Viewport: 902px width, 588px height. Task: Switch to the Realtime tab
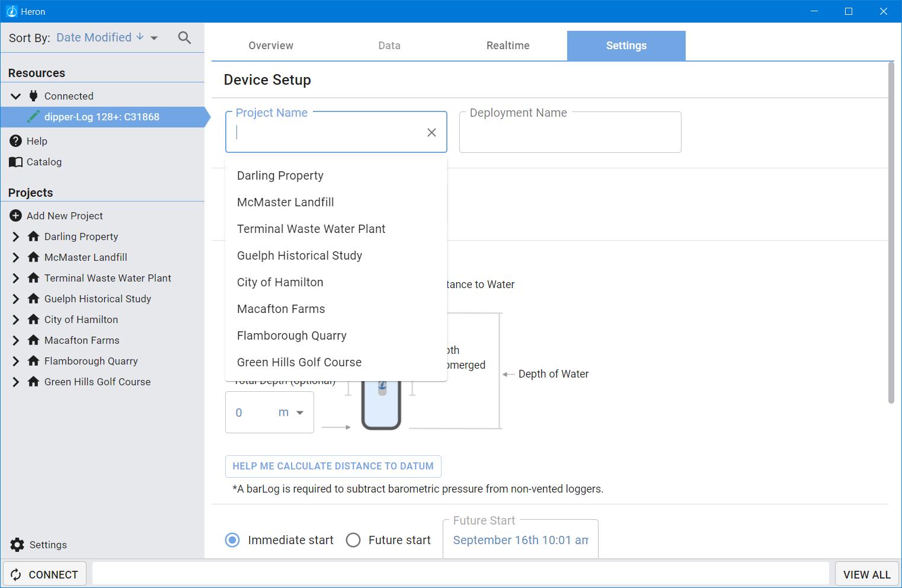pos(508,46)
